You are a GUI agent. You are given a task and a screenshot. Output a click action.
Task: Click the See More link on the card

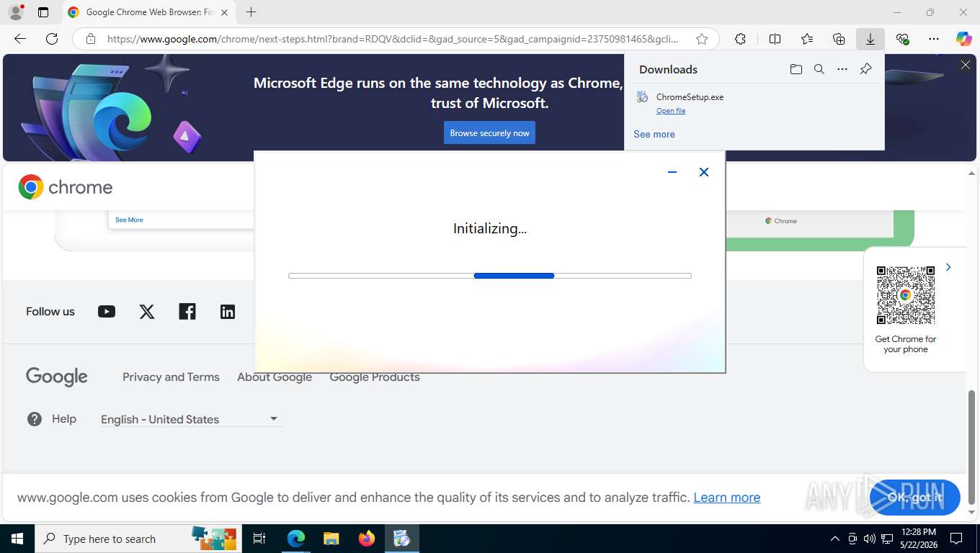(x=129, y=220)
